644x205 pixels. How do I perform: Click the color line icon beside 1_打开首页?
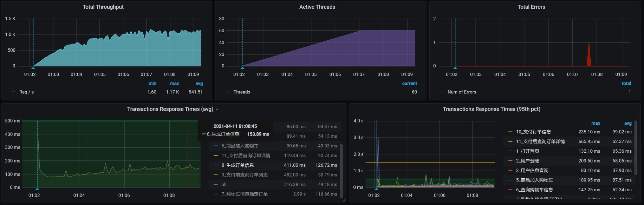tap(510, 151)
